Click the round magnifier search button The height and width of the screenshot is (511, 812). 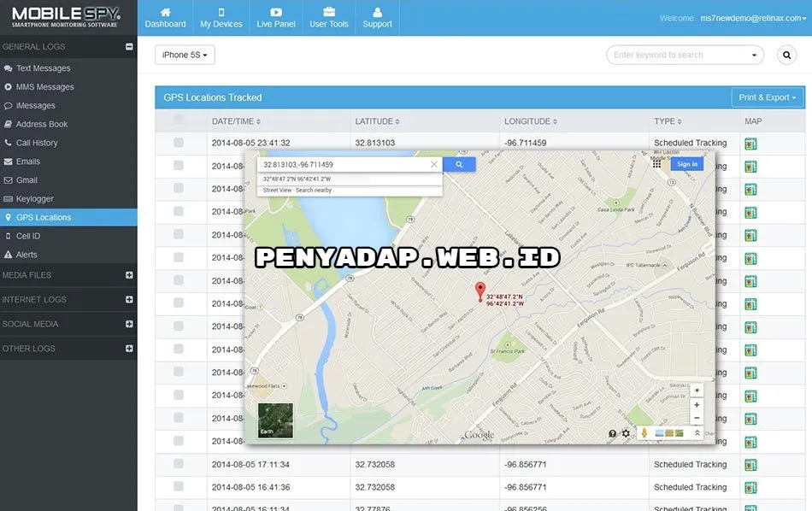[x=786, y=55]
